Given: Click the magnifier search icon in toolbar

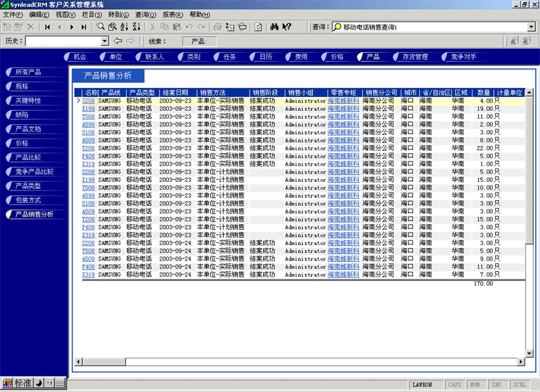Looking at the screenshot, I should [101, 27].
